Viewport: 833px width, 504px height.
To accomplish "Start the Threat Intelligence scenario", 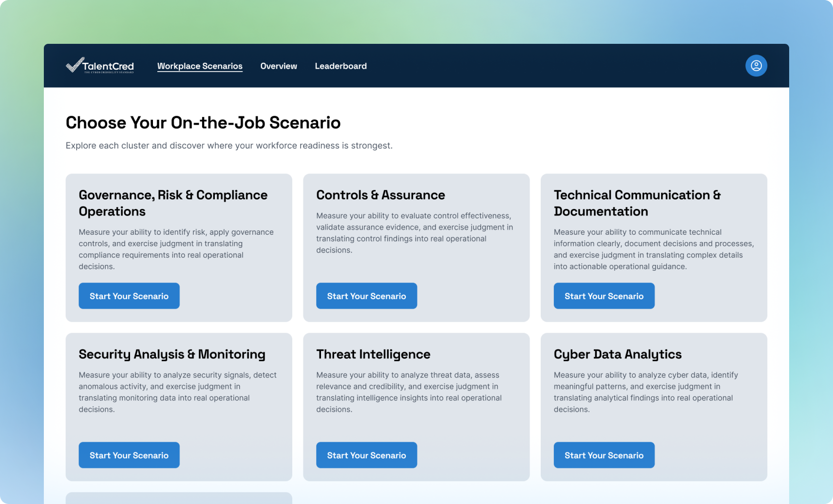I will point(366,455).
